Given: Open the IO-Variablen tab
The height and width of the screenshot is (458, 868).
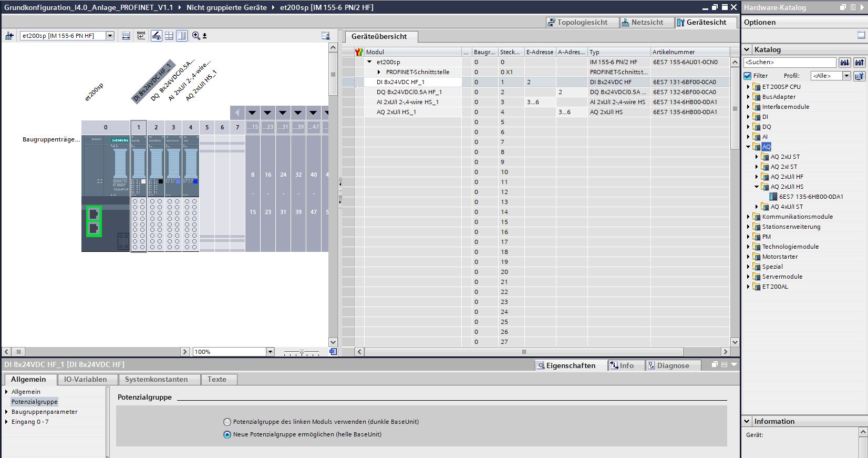Looking at the screenshot, I should coord(85,379).
